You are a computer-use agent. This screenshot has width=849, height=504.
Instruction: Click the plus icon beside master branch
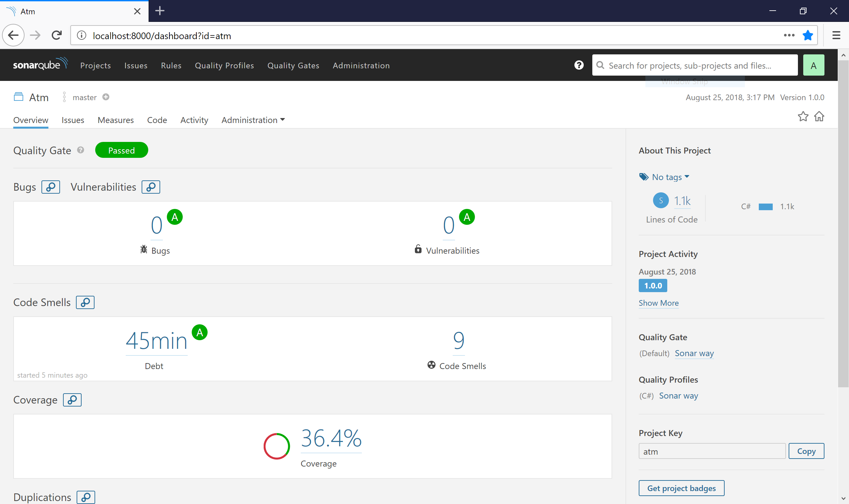106,97
